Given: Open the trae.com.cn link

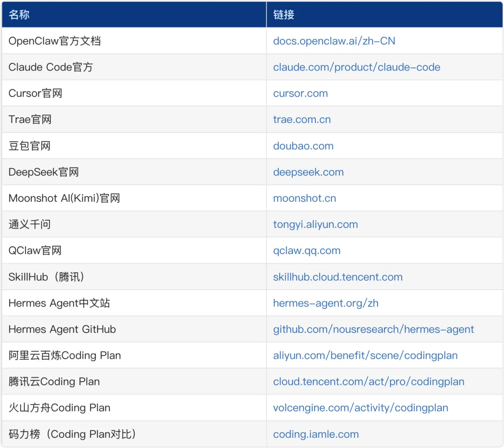Looking at the screenshot, I should (302, 120).
